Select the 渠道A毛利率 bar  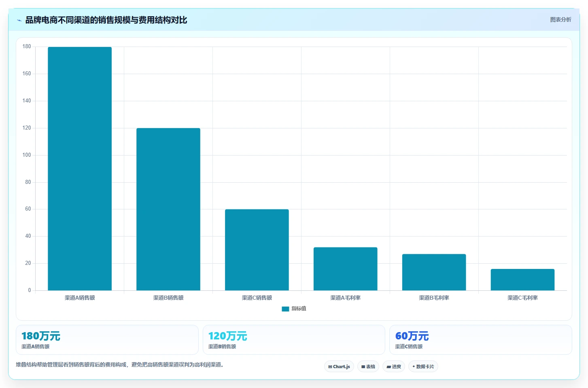pyautogui.click(x=346, y=269)
